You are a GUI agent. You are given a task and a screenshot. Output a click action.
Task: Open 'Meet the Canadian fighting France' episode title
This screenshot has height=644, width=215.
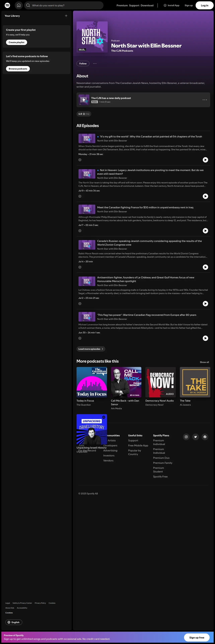(x=145, y=207)
